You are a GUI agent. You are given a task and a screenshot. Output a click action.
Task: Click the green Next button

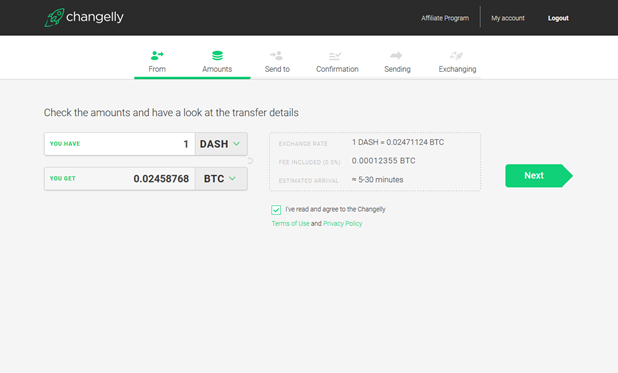[539, 175]
